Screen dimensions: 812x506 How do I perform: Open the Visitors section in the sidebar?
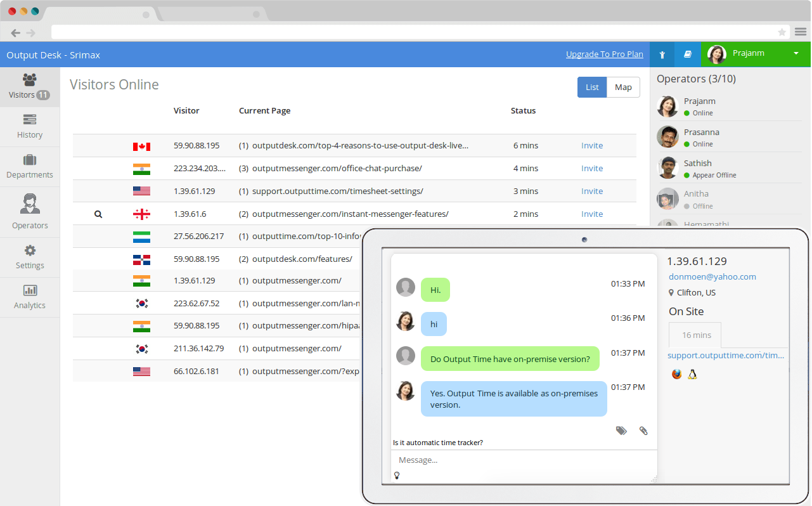[x=30, y=88]
